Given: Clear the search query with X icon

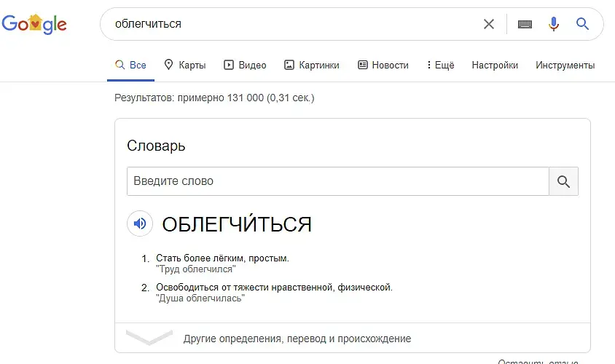Looking at the screenshot, I should point(489,24).
